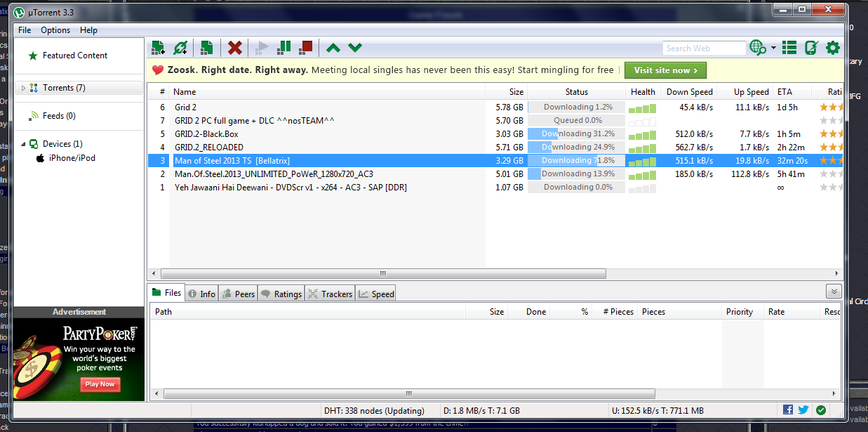Viewport: 868px width, 432px height.
Task: Click star rating of Grid 2 row
Action: tap(832, 107)
